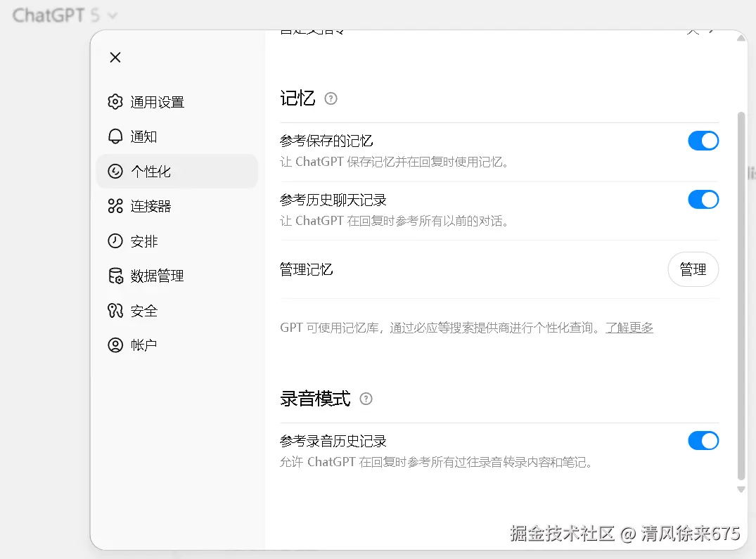Viewport: 756px width, 559px height.
Task: Click the bell icon for 通知
Action: coord(115,136)
